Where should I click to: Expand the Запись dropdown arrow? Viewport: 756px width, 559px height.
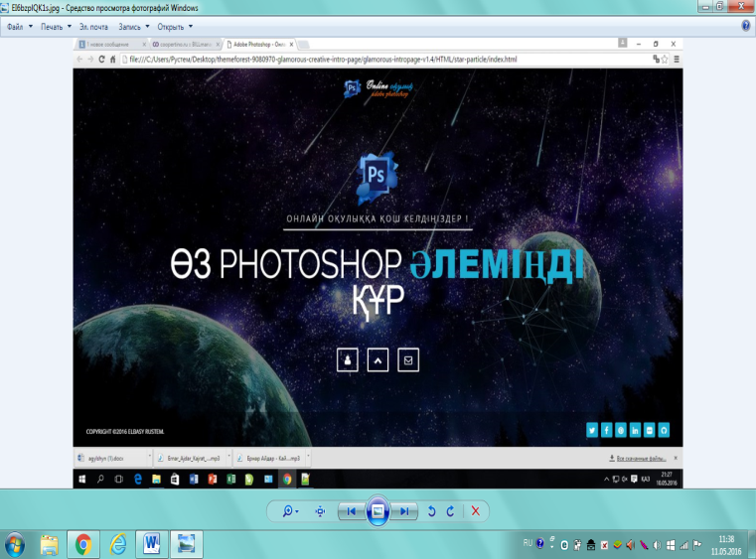coord(147,27)
